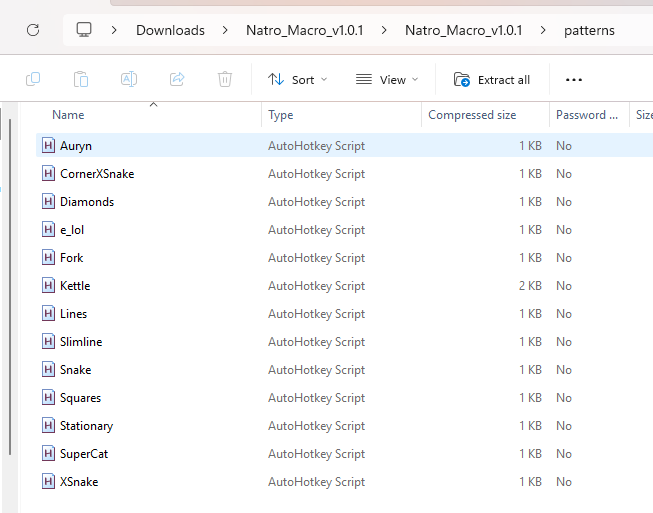Click the 2 KB size of Kettle
Image resolution: width=653 pixels, height=513 pixels.
point(530,286)
